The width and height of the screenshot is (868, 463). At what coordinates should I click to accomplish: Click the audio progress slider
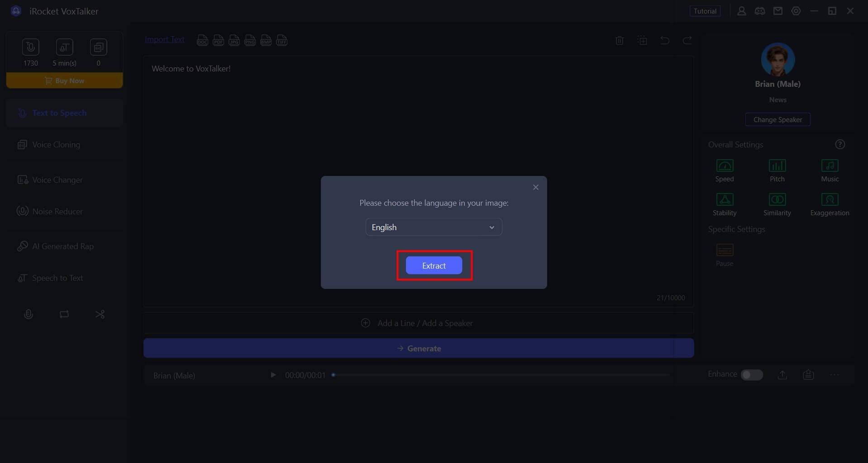(501, 375)
